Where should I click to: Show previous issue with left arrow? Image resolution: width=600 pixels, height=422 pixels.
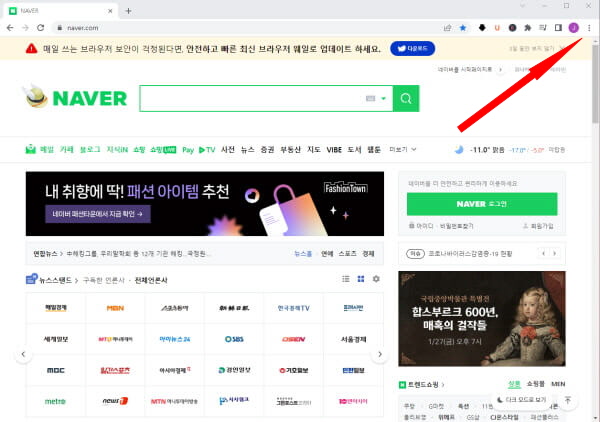(543, 253)
